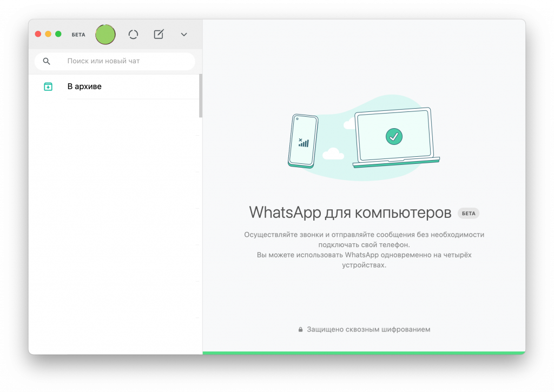Open the Status circle icon
The height and width of the screenshot is (392, 554).
(133, 34)
